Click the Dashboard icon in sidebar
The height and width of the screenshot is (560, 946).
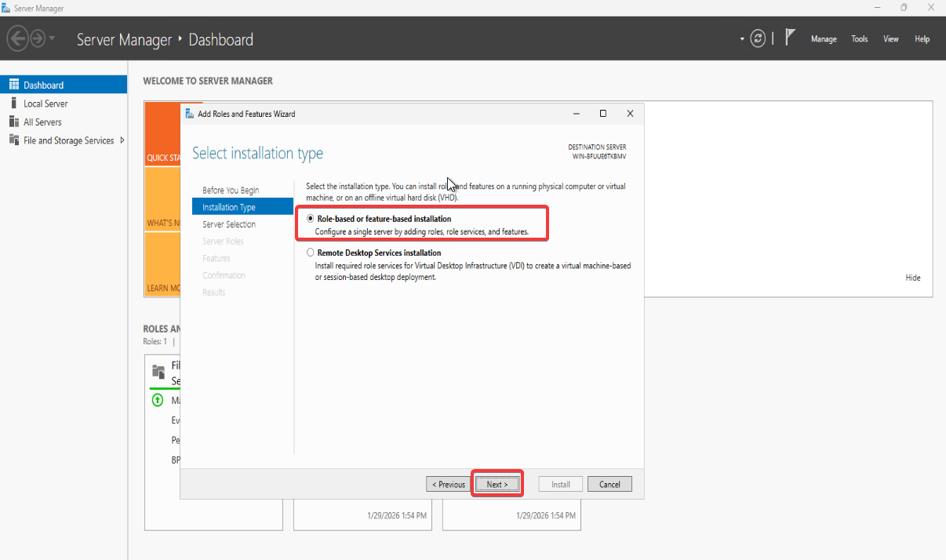click(13, 85)
